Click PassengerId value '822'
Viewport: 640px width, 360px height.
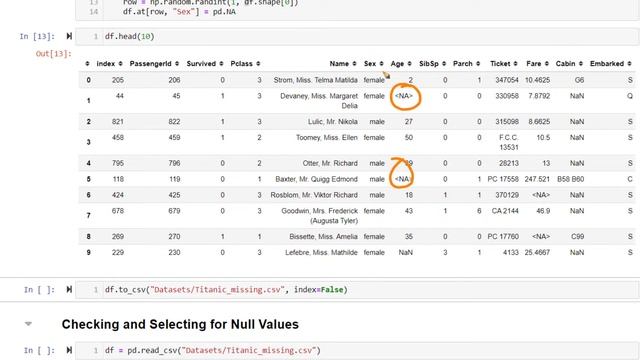tap(174, 122)
